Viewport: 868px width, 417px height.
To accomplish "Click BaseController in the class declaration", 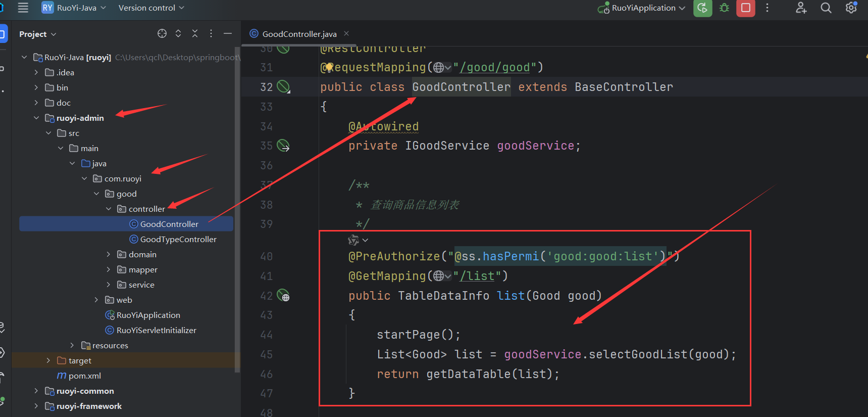I will 624,87.
